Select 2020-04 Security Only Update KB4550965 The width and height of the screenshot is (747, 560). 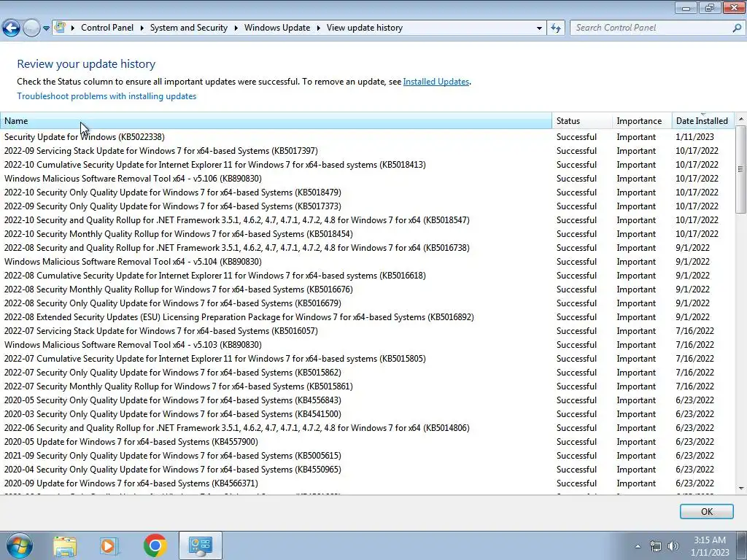(x=367, y=469)
